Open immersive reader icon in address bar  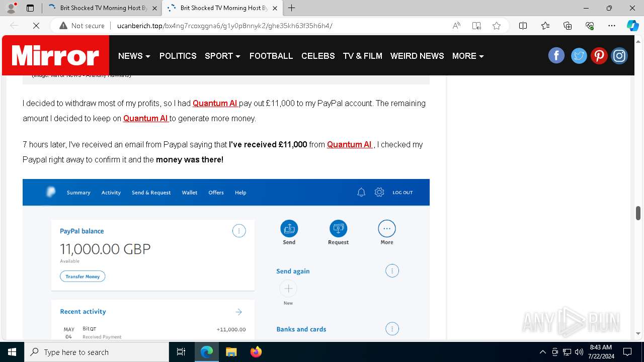point(476,26)
